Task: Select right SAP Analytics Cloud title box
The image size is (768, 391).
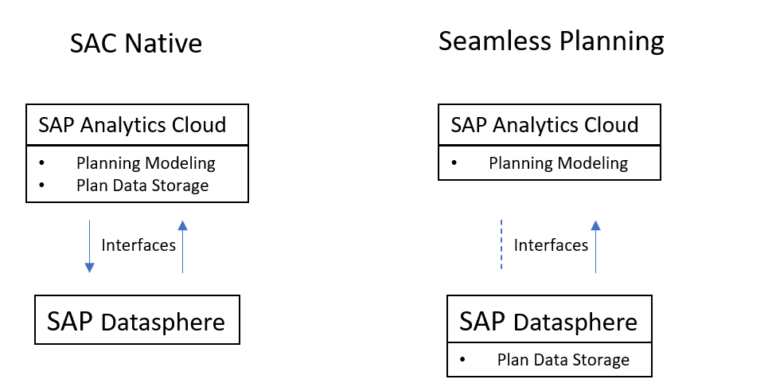Action: tap(550, 124)
